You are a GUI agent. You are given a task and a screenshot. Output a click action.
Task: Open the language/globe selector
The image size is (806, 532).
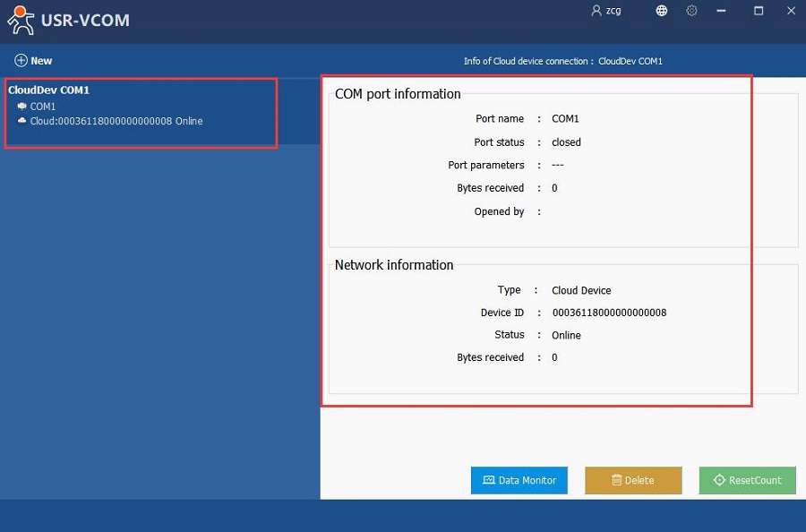pos(660,11)
